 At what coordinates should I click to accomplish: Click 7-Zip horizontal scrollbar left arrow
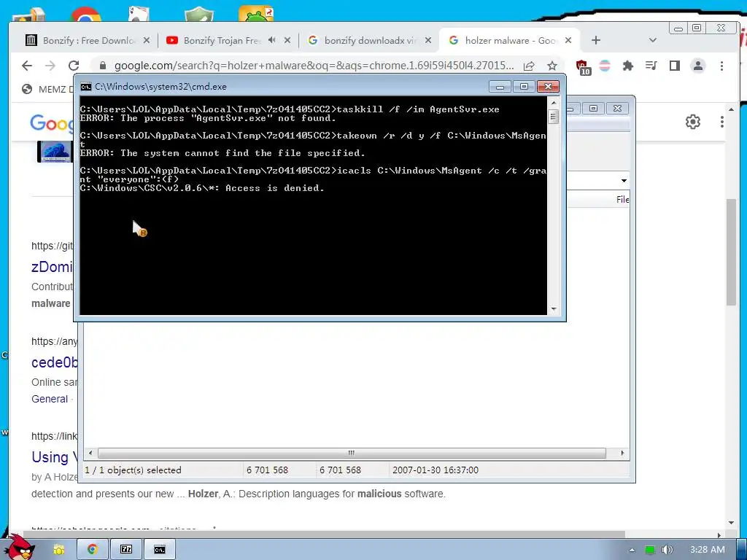[x=90, y=453]
